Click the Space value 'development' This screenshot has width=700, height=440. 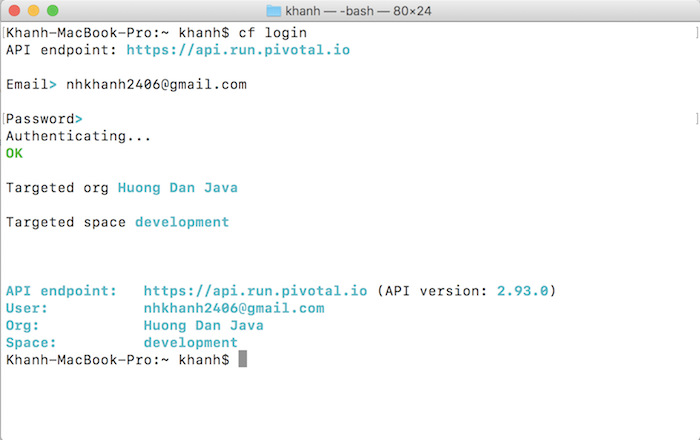[x=191, y=342]
